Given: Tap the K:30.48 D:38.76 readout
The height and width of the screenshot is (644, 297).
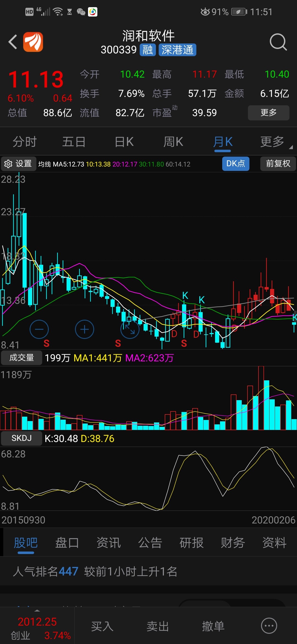Looking at the screenshot, I should point(79,438).
